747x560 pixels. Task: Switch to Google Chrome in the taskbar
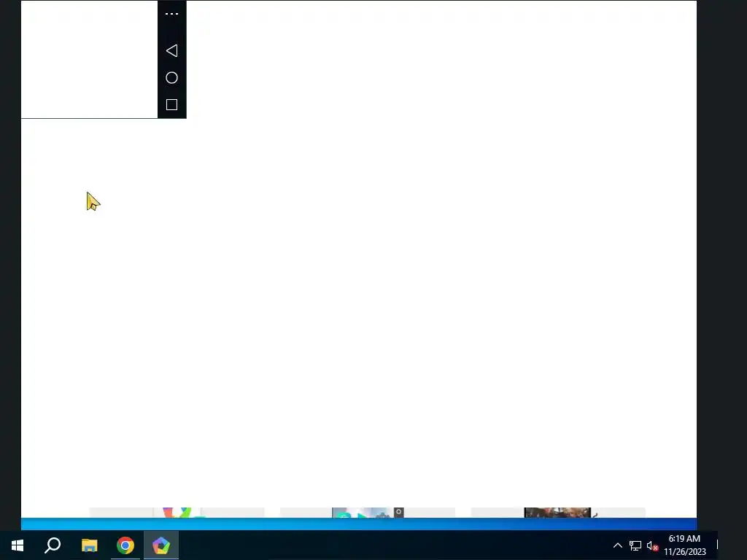point(125,545)
